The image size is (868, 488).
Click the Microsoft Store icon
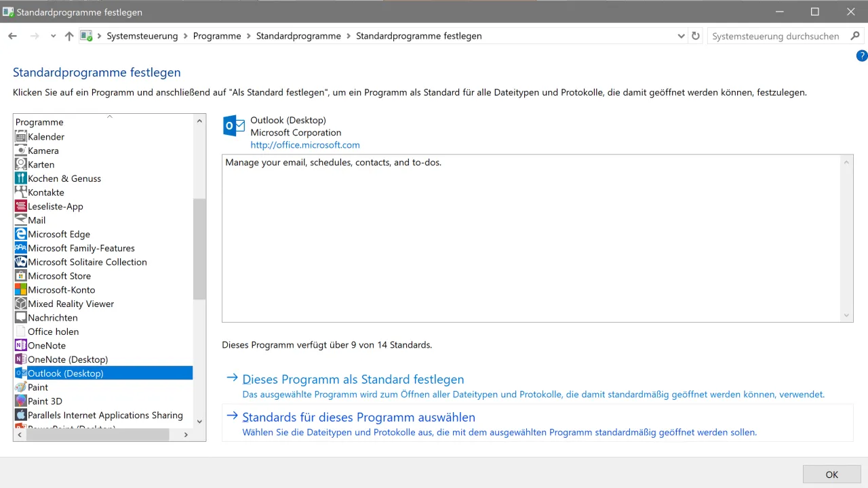pyautogui.click(x=20, y=276)
